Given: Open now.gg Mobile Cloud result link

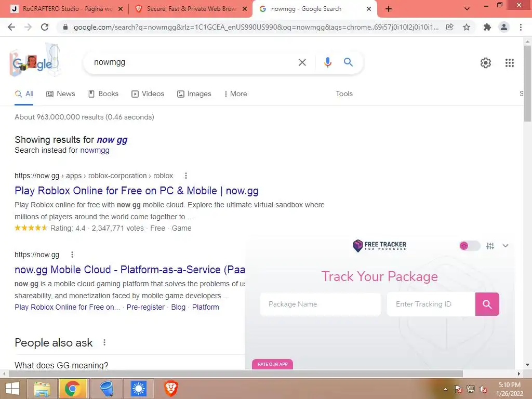Looking at the screenshot, I should tap(129, 270).
